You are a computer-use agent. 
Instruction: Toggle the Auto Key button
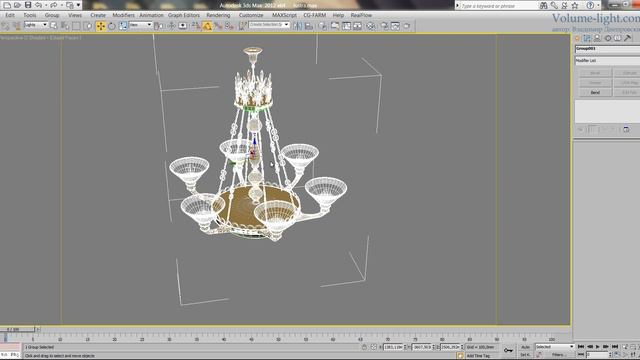[525, 347]
